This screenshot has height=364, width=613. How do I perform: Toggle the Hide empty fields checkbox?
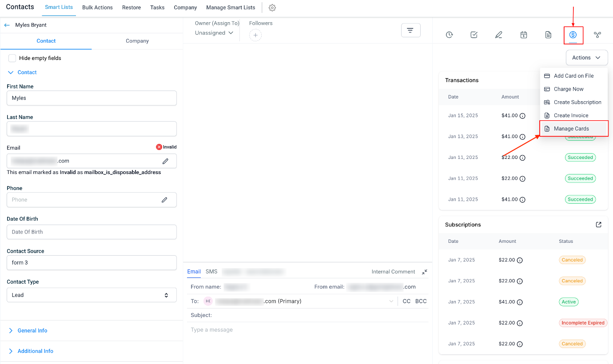pos(12,58)
